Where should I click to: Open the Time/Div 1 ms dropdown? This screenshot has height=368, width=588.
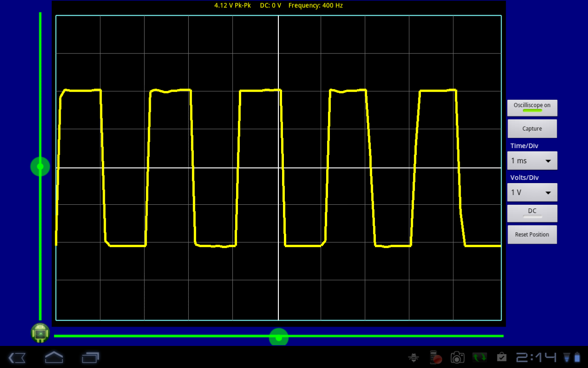(532, 161)
